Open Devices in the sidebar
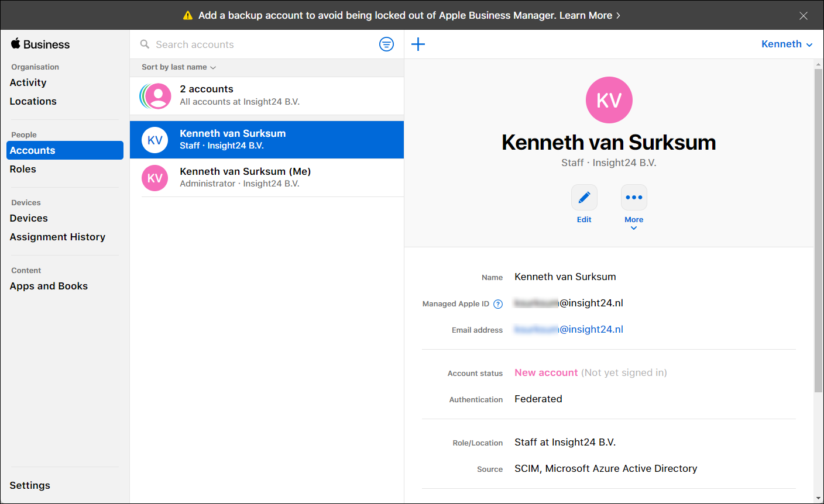 pyautogui.click(x=29, y=218)
